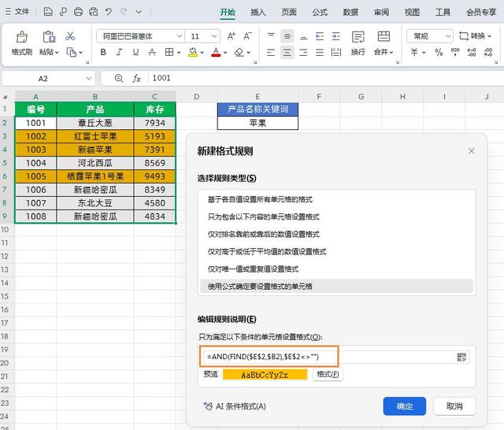504x430 pixels.
Task: Click the Borders grid icon
Action: (169, 52)
